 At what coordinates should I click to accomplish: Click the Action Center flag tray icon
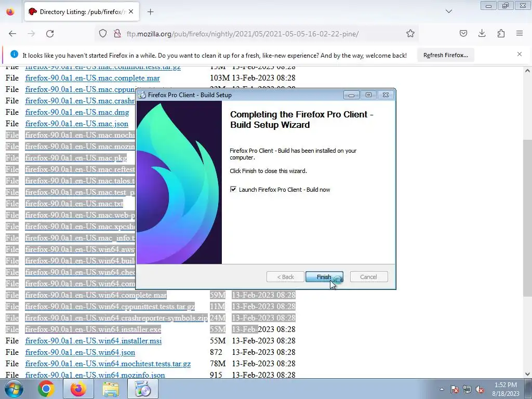coord(455,389)
